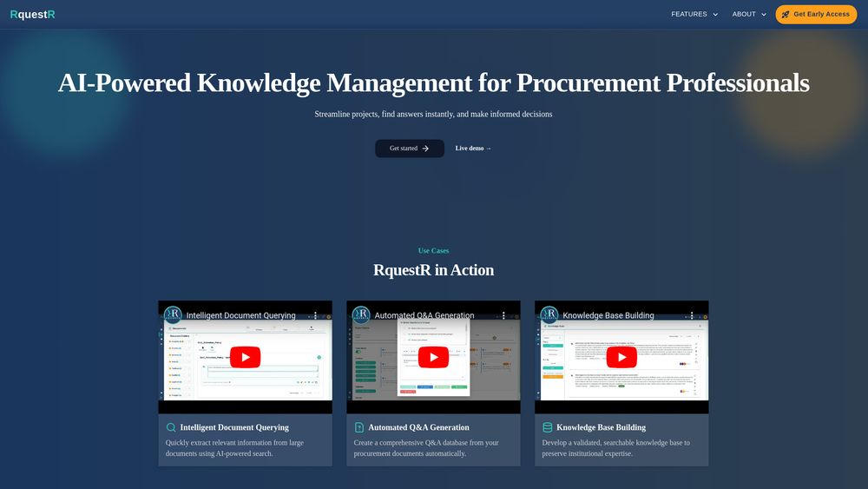Open the Live demo link
This screenshot has width=868, height=489.
(x=473, y=149)
